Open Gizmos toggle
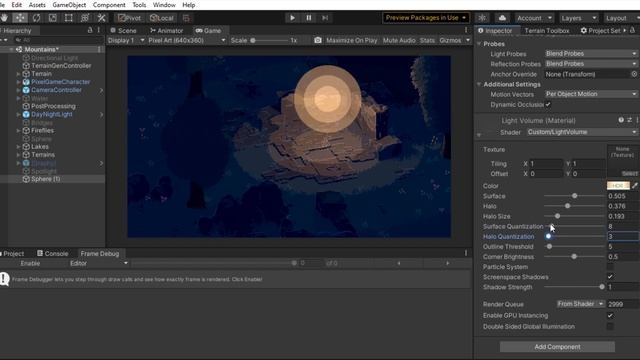This screenshot has height=360, width=640. click(x=450, y=40)
